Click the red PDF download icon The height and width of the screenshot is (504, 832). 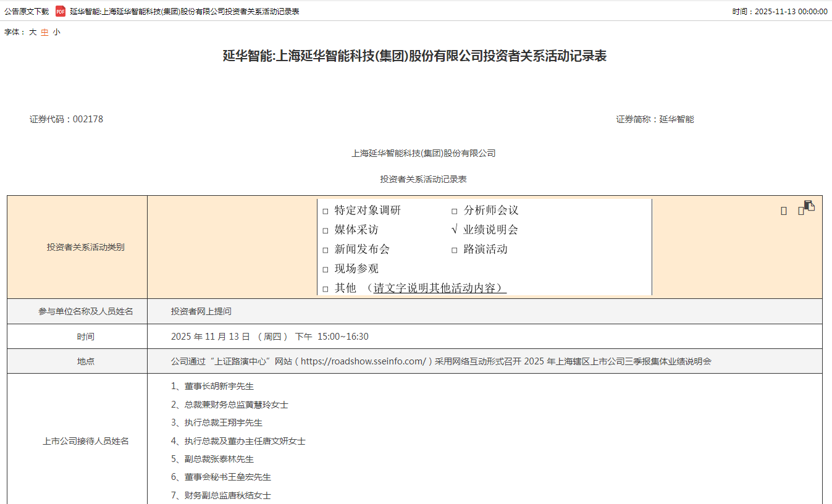[x=61, y=11]
